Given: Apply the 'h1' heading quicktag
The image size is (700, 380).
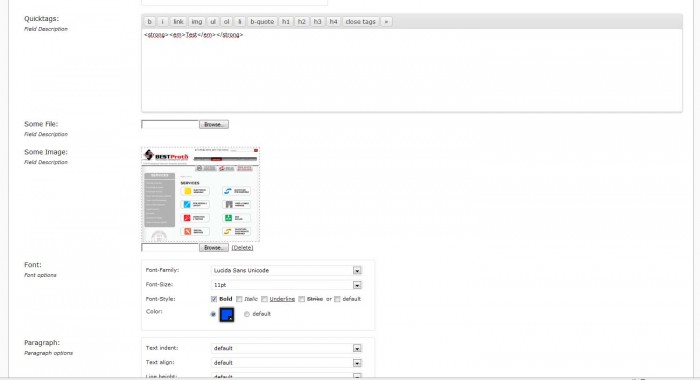Looking at the screenshot, I should click(x=286, y=21).
